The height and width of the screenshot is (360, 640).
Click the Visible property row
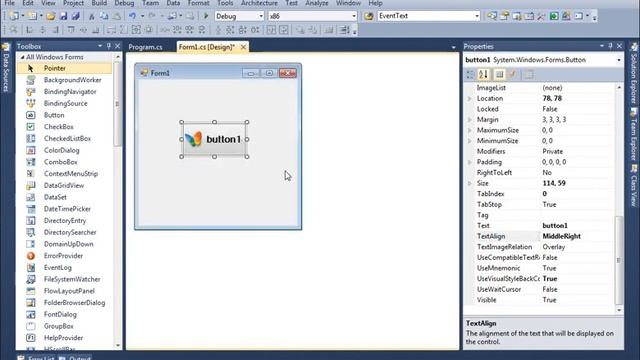pyautogui.click(x=540, y=300)
